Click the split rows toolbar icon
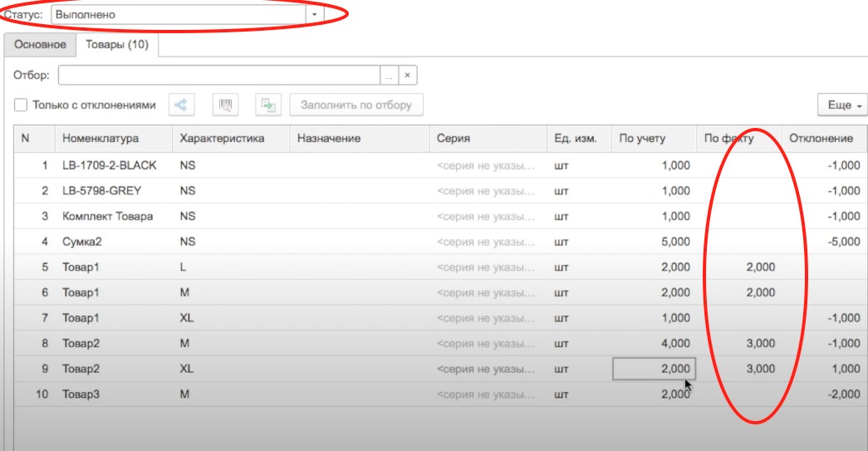 click(182, 105)
